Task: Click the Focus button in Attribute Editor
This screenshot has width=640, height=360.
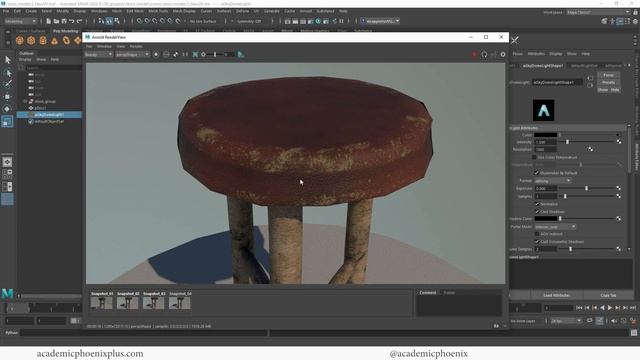Action: pos(608,75)
